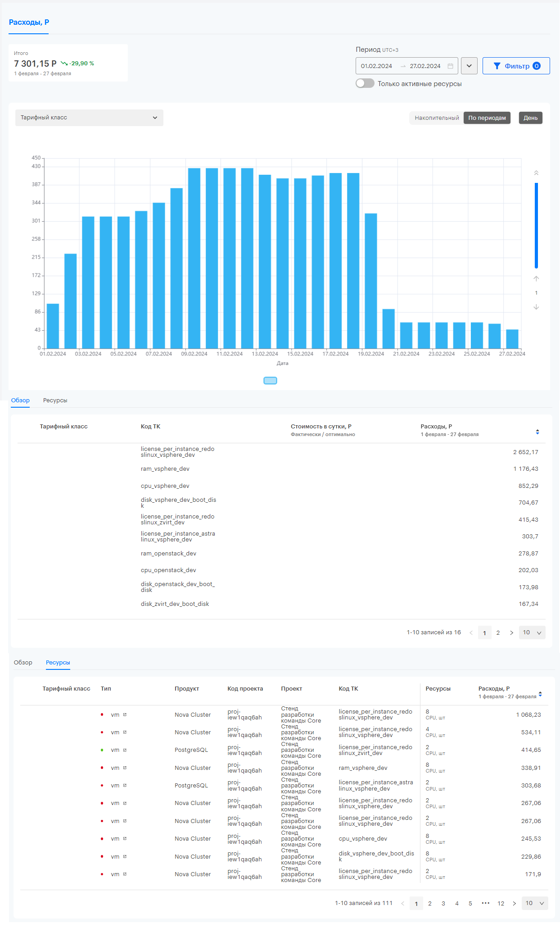Open the period presets chevron dropdown
560x937 pixels.
click(469, 66)
